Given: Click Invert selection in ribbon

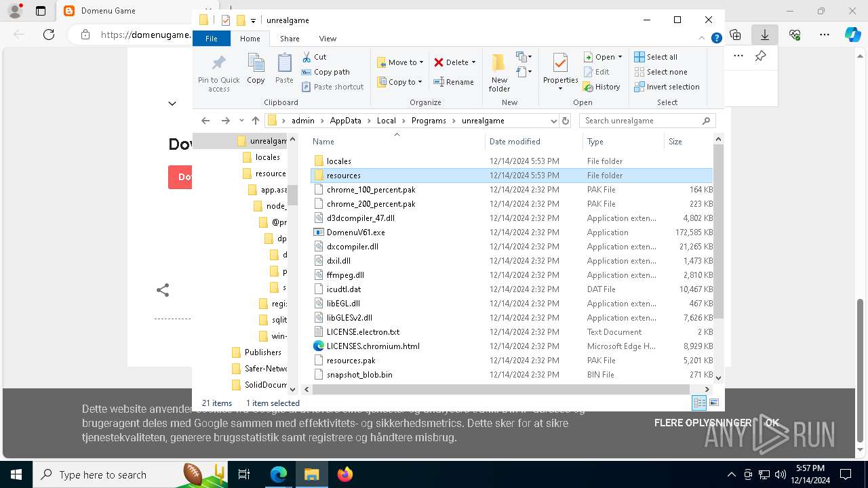Looking at the screenshot, I should 667,87.
